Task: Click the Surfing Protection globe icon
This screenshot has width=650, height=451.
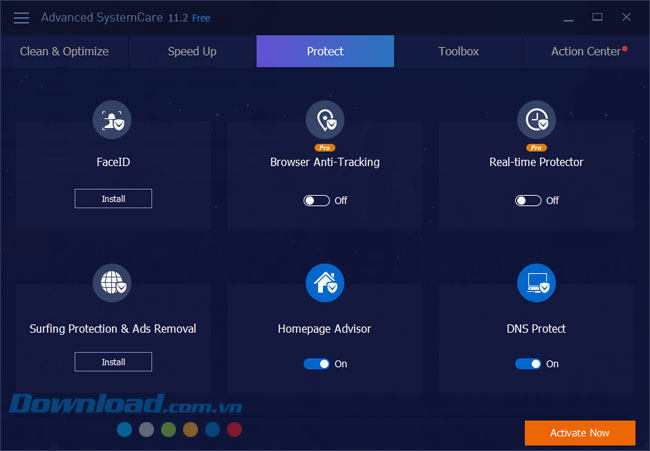Action: (x=112, y=283)
